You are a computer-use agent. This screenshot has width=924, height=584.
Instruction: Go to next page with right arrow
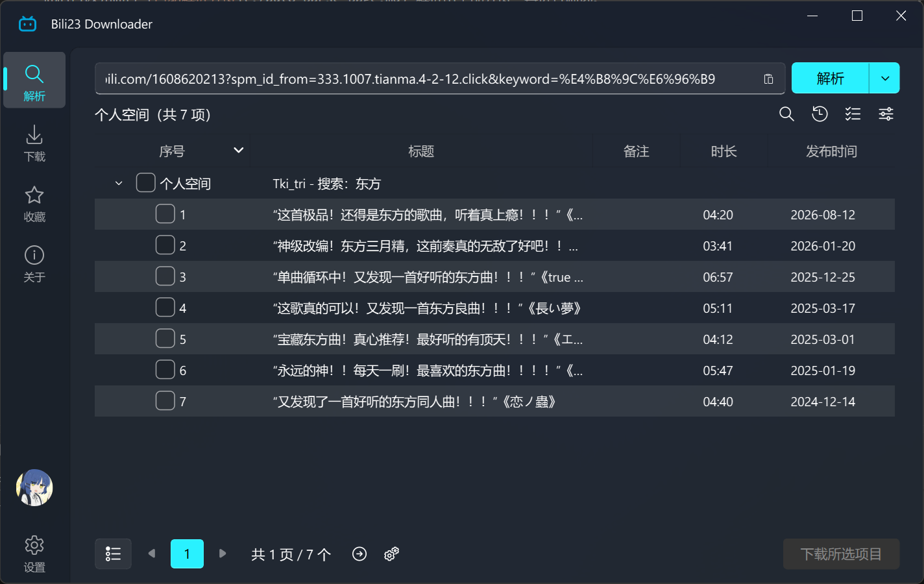coord(223,554)
